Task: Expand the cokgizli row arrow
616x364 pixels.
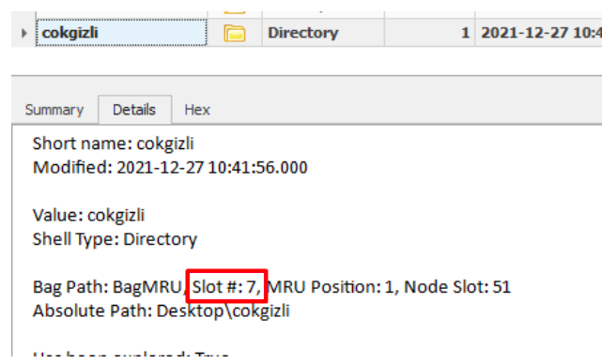Action: [24, 33]
